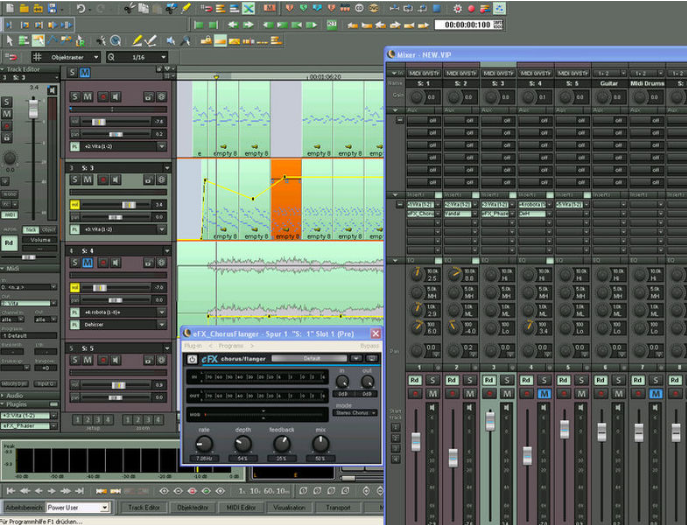The height and width of the screenshot is (525, 687).
Task: Open the Power User workspace dropdown
Action: pos(104,507)
